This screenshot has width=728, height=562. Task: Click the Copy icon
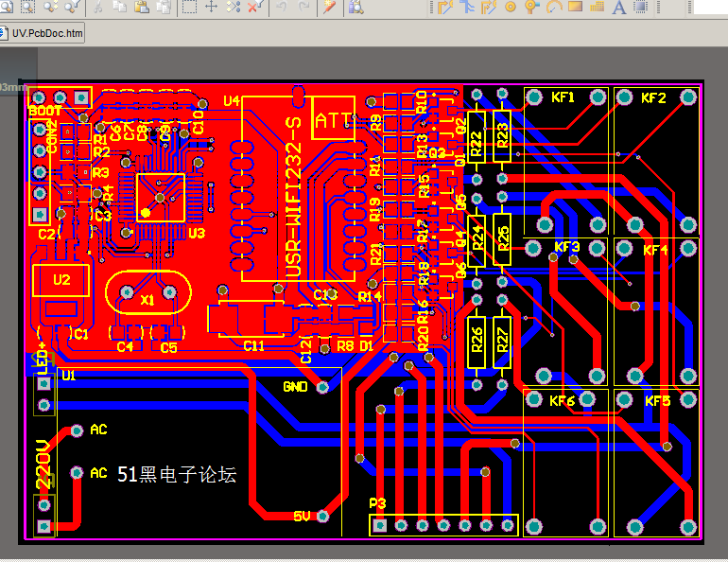point(120,7)
